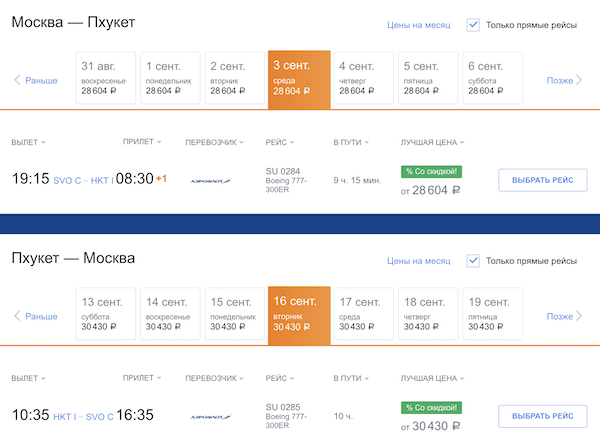Click green '% Со скидкой!' badge for flight SU 0285

431,407
